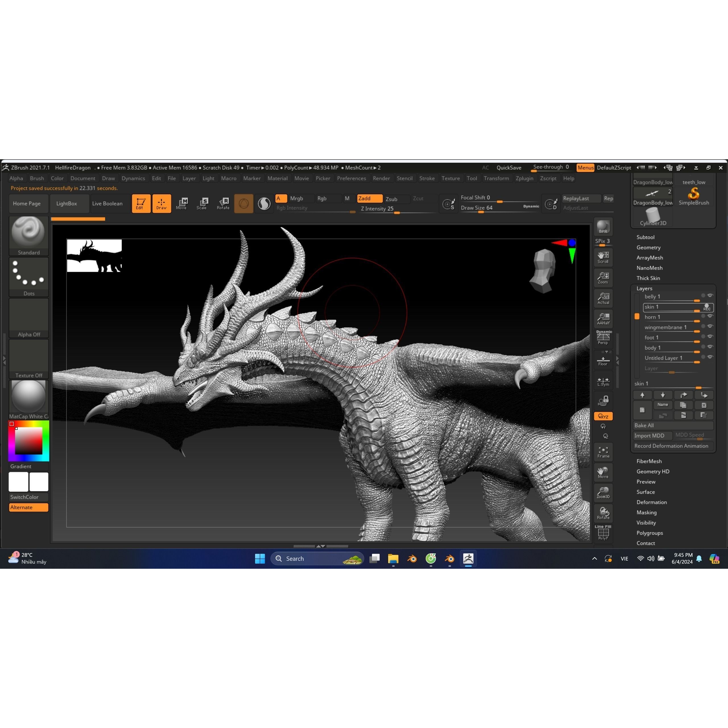This screenshot has height=728, width=728.
Task: Expand the Subtool subpalette
Action: pos(646,237)
